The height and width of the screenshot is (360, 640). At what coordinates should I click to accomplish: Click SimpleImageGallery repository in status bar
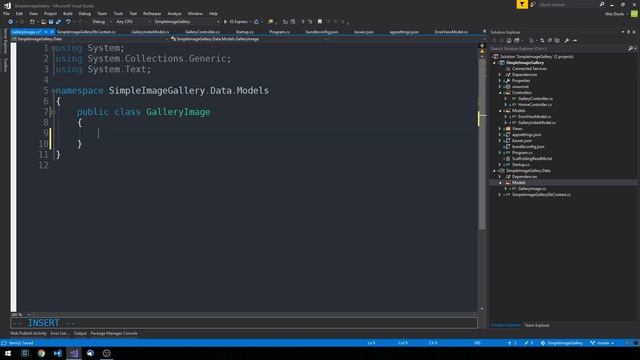coord(562,343)
